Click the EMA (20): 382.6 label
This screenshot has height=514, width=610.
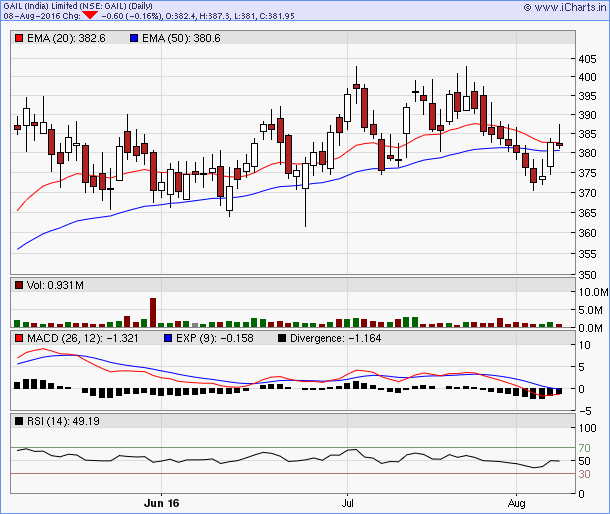(x=66, y=38)
